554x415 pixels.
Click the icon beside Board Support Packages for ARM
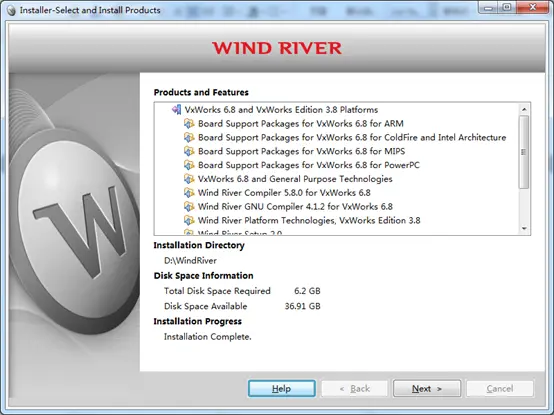click(x=189, y=124)
